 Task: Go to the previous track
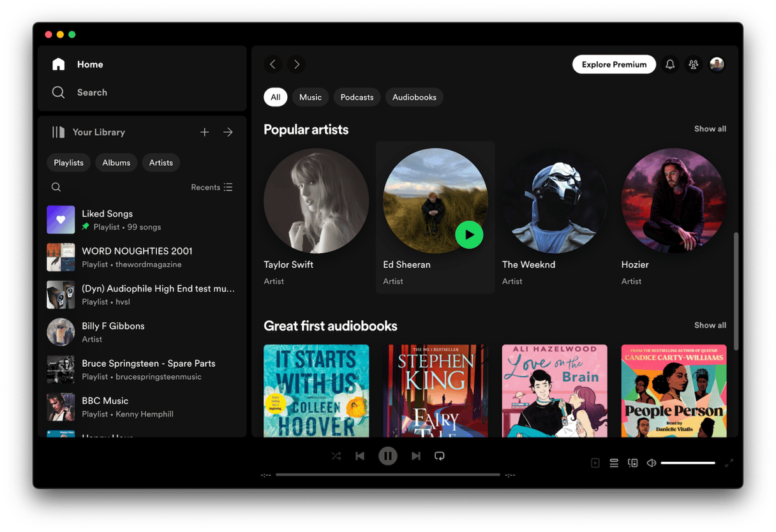pyautogui.click(x=360, y=456)
